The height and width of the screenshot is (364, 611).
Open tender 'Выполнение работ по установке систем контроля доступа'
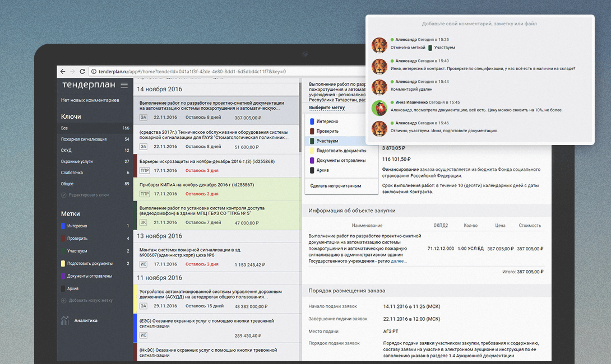point(217,215)
